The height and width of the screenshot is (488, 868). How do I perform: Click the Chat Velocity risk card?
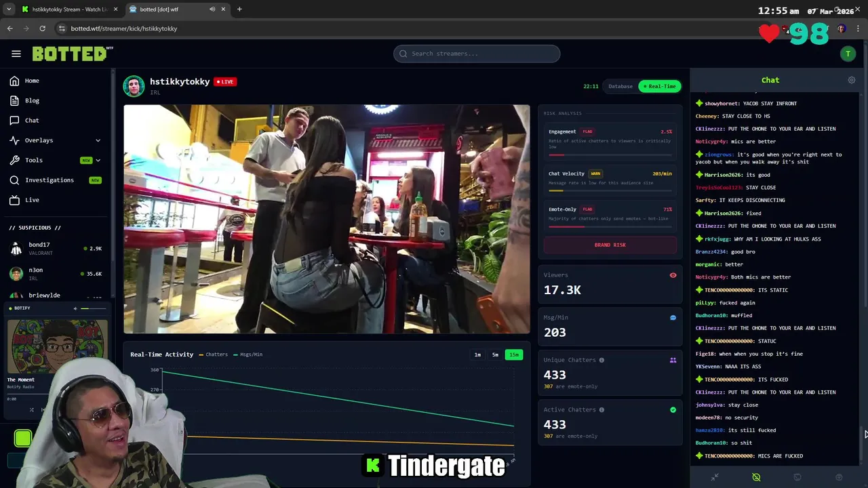[x=610, y=180]
